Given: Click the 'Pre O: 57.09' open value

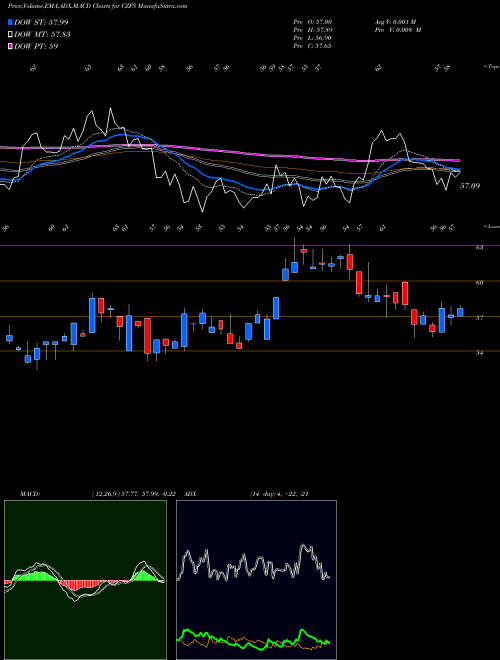Looking at the screenshot, I should pyautogui.click(x=313, y=22).
